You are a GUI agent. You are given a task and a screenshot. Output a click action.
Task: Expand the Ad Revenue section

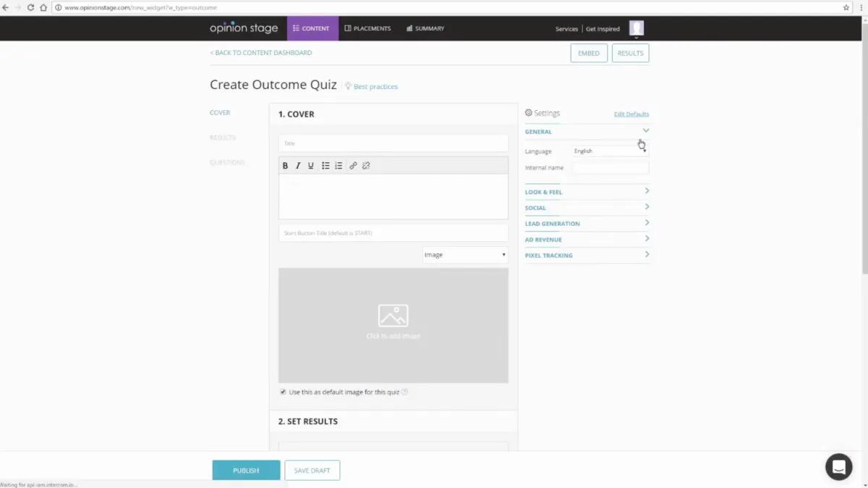[587, 240]
